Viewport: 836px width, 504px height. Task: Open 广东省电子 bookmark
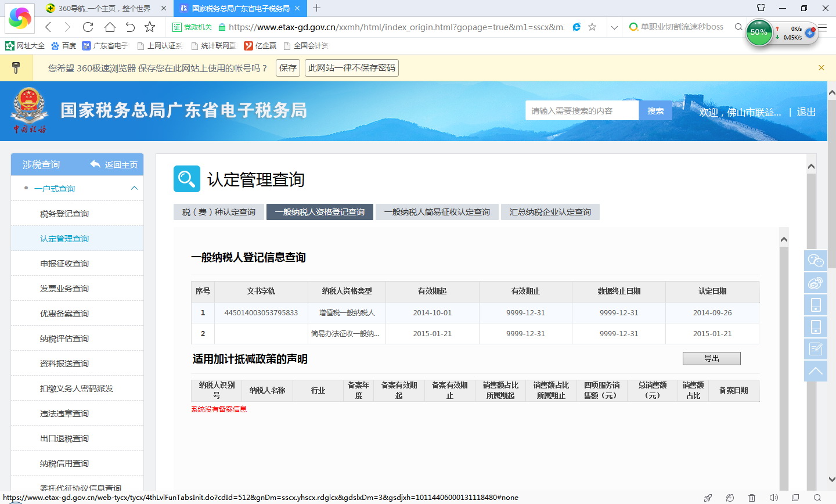[x=105, y=45]
